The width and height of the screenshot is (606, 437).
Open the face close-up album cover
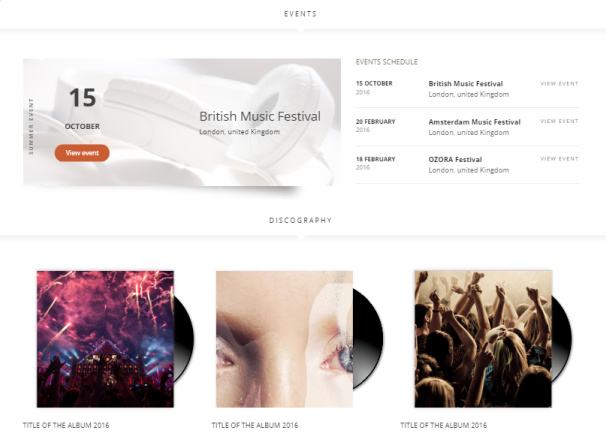(284, 339)
